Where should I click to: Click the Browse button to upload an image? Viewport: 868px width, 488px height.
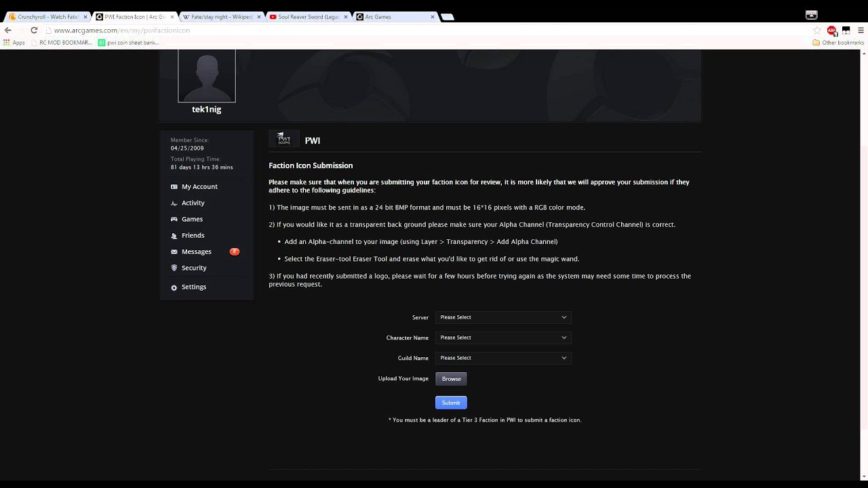[451, 378]
